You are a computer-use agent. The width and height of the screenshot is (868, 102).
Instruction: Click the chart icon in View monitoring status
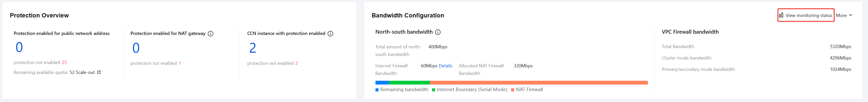click(x=781, y=15)
